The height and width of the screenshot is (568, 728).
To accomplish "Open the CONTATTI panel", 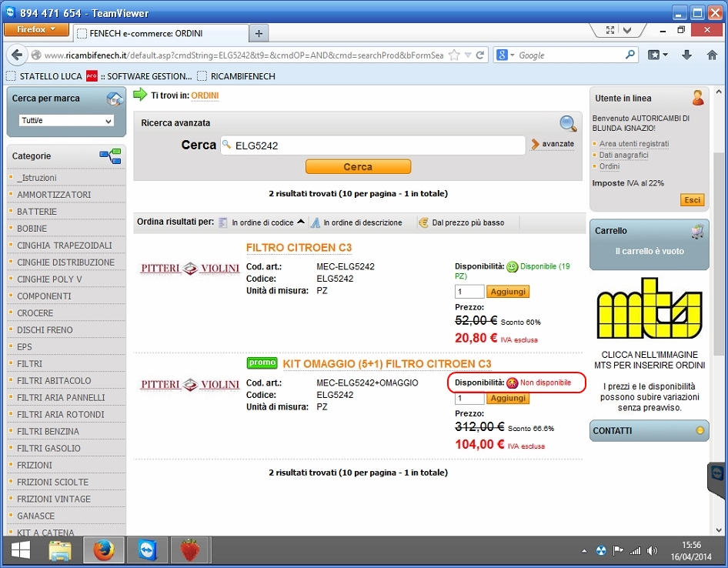I will 649,431.
